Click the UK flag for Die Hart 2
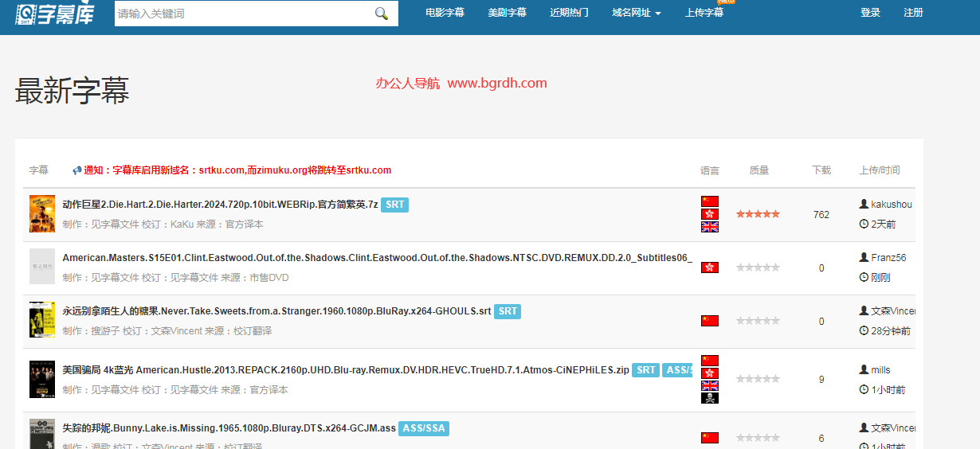The height and width of the screenshot is (449, 980). (710, 227)
